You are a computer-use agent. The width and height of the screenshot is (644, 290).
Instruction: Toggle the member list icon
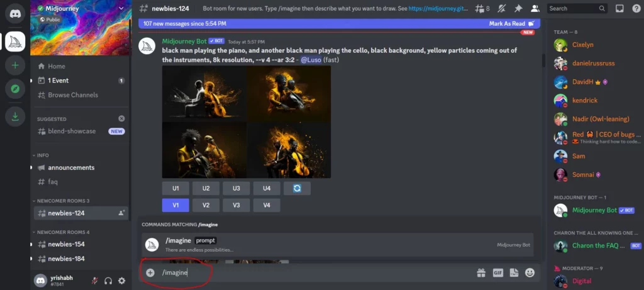tap(535, 8)
